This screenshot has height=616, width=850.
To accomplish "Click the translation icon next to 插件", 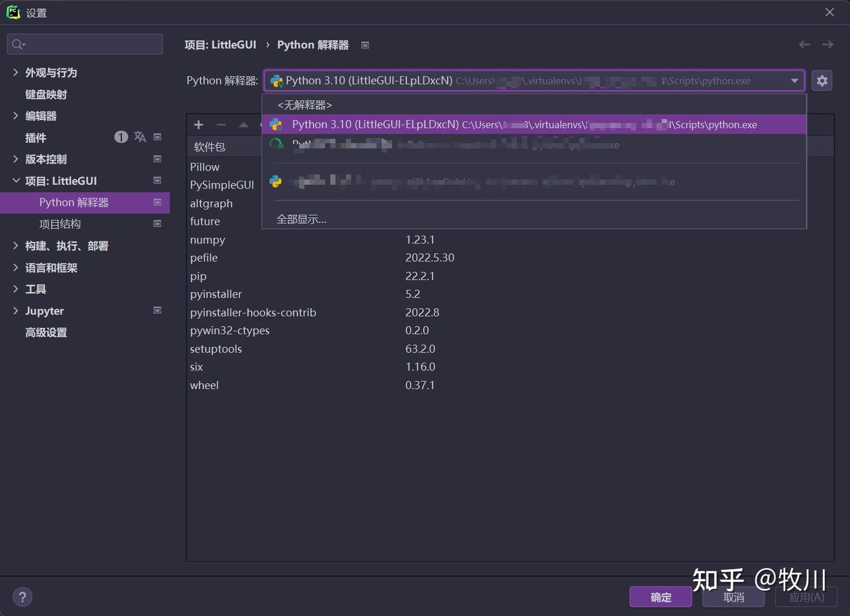I will 140,137.
